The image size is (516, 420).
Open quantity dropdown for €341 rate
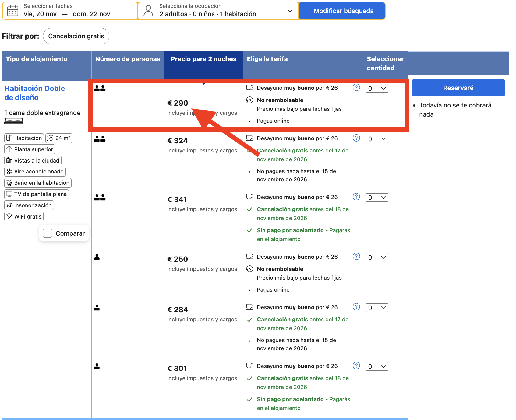tap(377, 198)
